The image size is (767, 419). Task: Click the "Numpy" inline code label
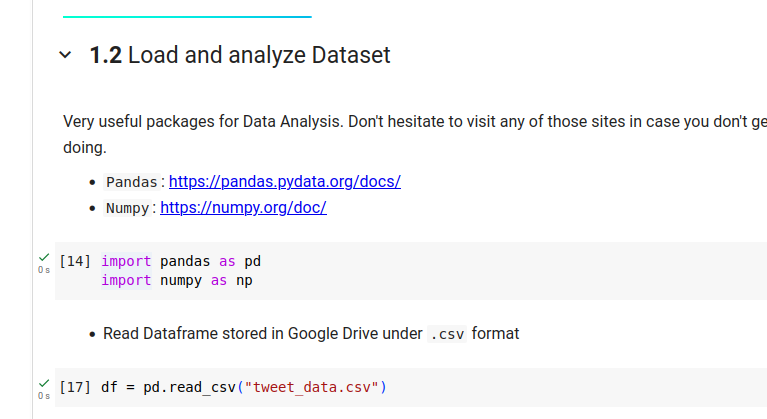tap(127, 209)
